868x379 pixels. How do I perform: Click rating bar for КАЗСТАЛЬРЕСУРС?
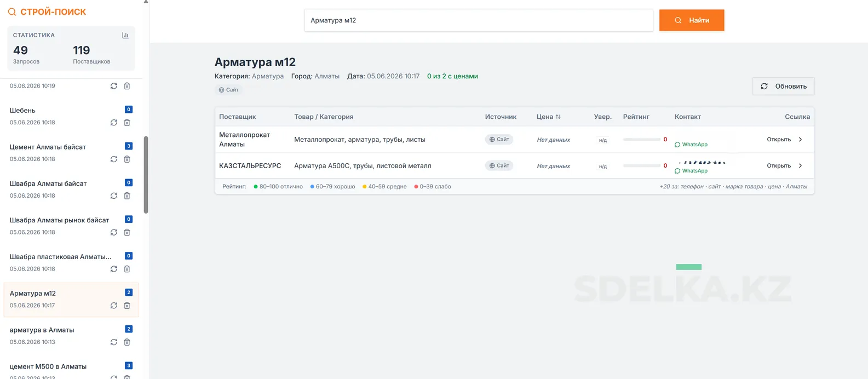tap(642, 166)
